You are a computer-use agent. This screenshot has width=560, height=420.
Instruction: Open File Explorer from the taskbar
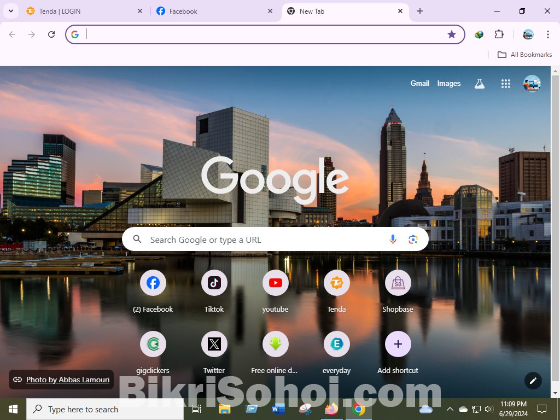tap(224, 409)
